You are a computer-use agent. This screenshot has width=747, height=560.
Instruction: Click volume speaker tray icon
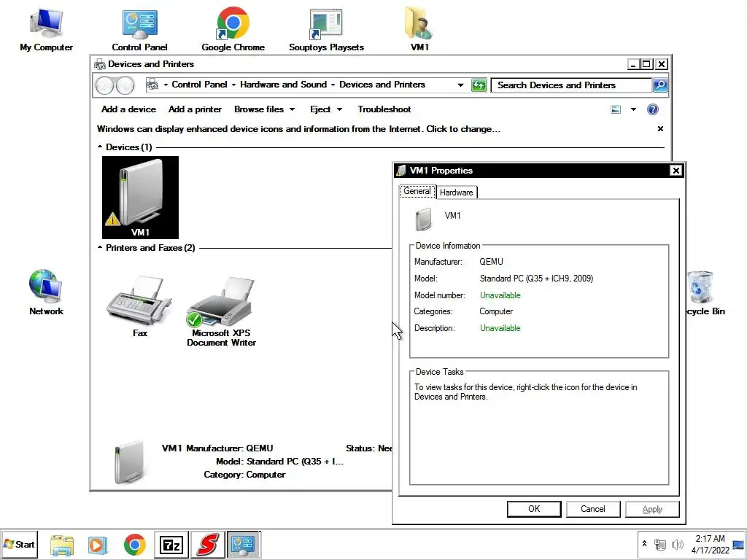677,544
